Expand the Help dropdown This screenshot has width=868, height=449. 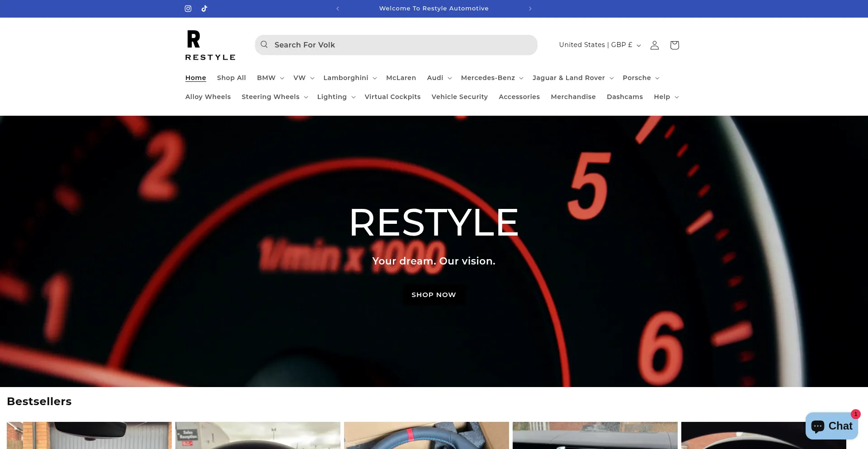click(x=665, y=97)
